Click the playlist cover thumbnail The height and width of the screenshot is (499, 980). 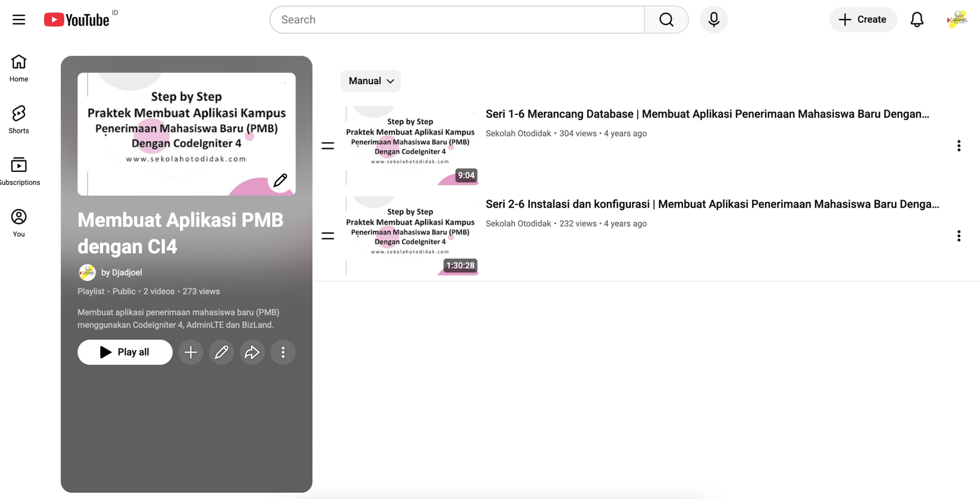click(186, 134)
